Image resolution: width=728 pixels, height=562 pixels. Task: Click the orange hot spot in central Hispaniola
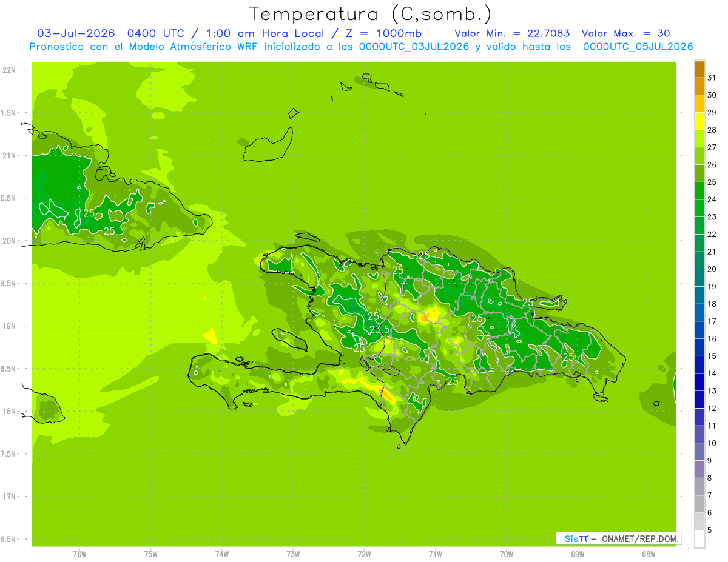coord(433,315)
